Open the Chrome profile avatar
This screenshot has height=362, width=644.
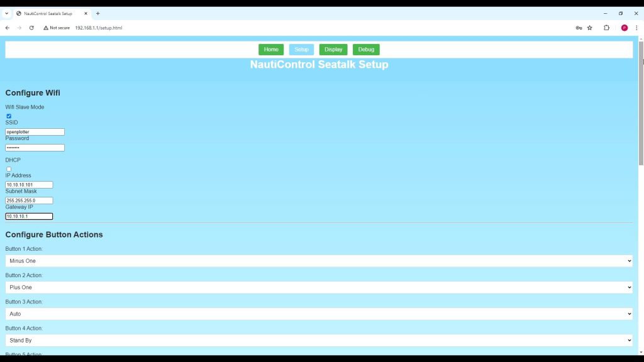pyautogui.click(x=625, y=28)
